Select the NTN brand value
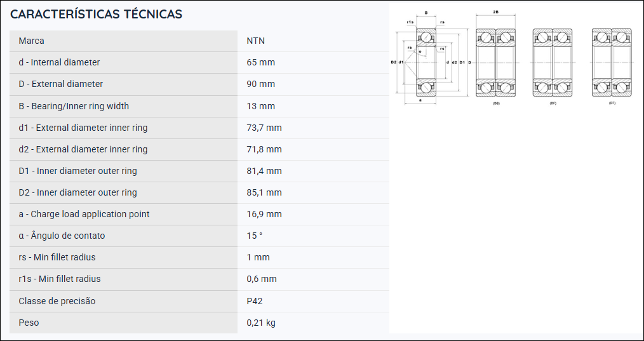Viewport: 644px width, 341px height. point(255,41)
